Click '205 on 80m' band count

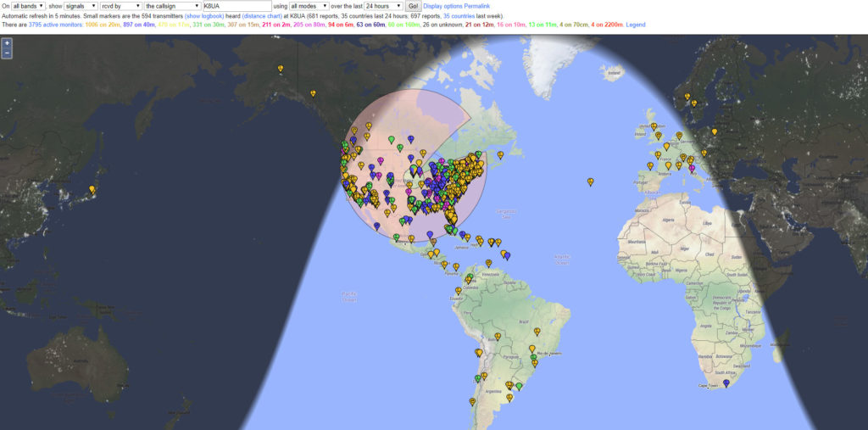click(x=309, y=25)
